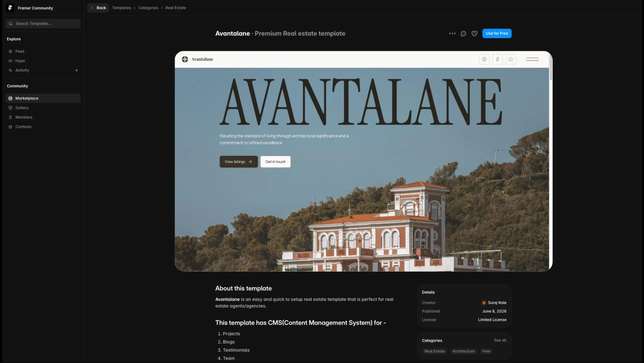
Task: Open the hamburger menu in the preview
Action: coord(532,59)
